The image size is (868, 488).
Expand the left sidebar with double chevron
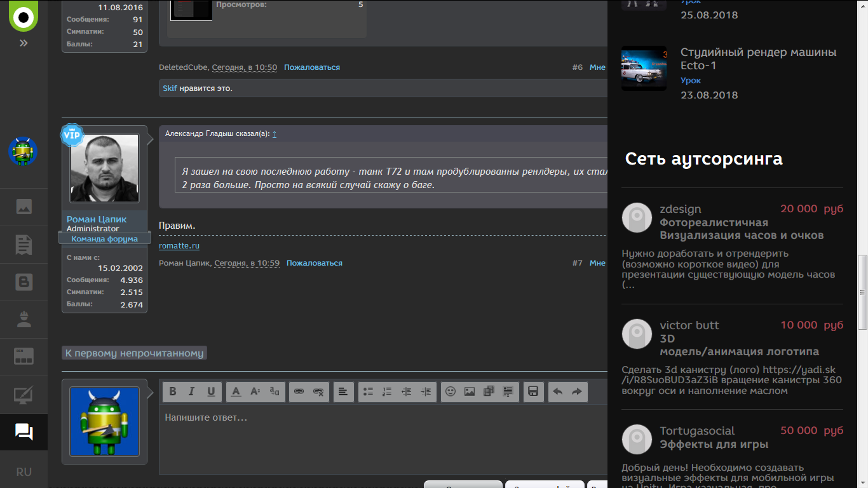[x=24, y=43]
